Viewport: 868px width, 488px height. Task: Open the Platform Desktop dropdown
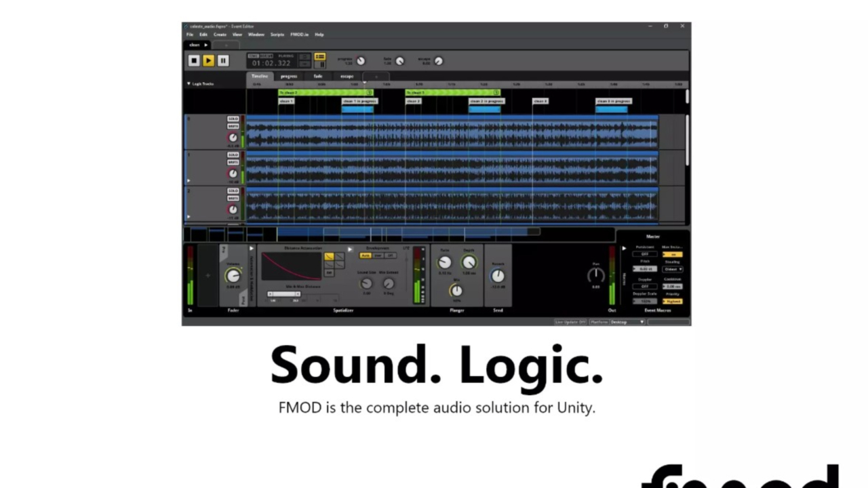[627, 322]
